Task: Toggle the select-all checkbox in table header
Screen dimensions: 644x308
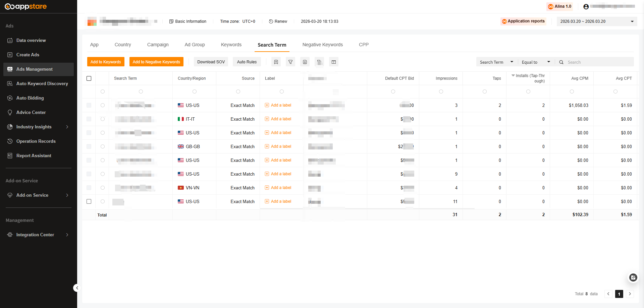Action: click(89, 78)
